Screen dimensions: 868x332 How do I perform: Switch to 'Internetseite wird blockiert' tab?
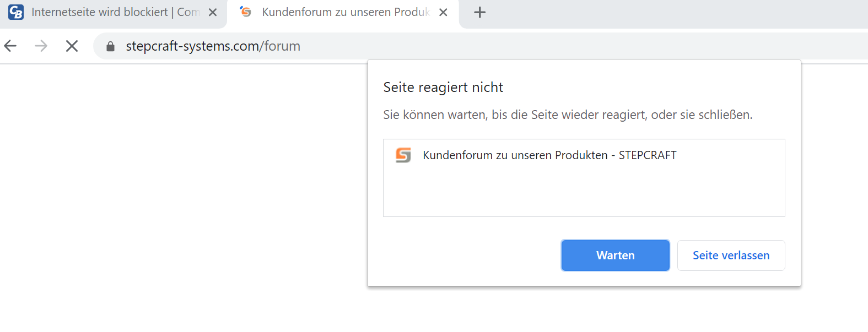(110, 12)
